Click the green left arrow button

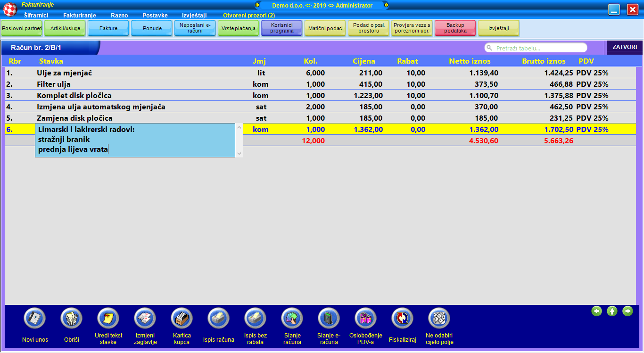click(597, 311)
